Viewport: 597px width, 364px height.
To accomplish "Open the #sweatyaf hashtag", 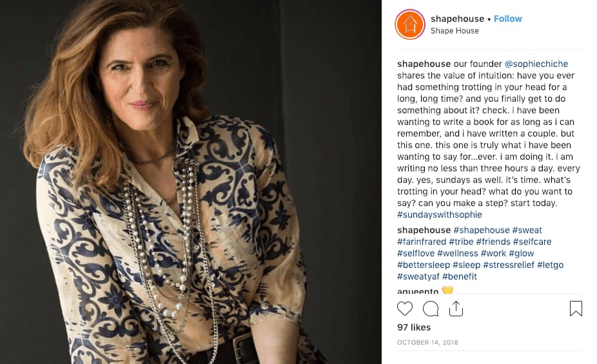I will click(x=418, y=276).
